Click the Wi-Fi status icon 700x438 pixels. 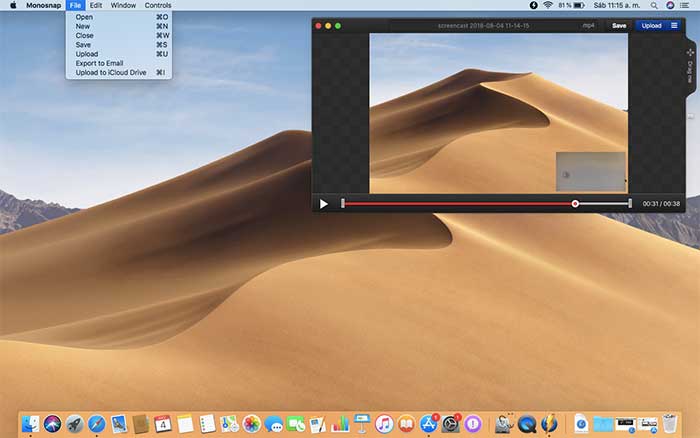pos(548,5)
